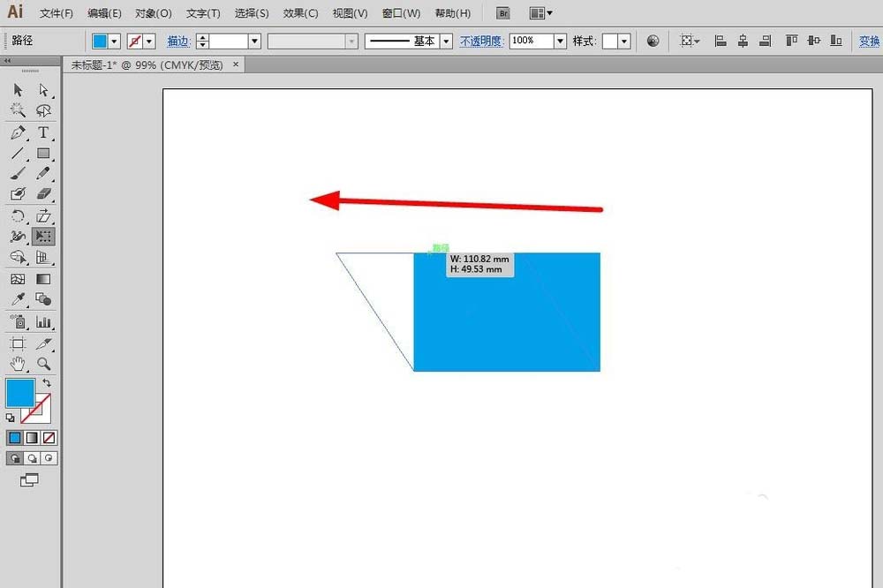
Task: Select the Rectangle tool
Action: 42,154
